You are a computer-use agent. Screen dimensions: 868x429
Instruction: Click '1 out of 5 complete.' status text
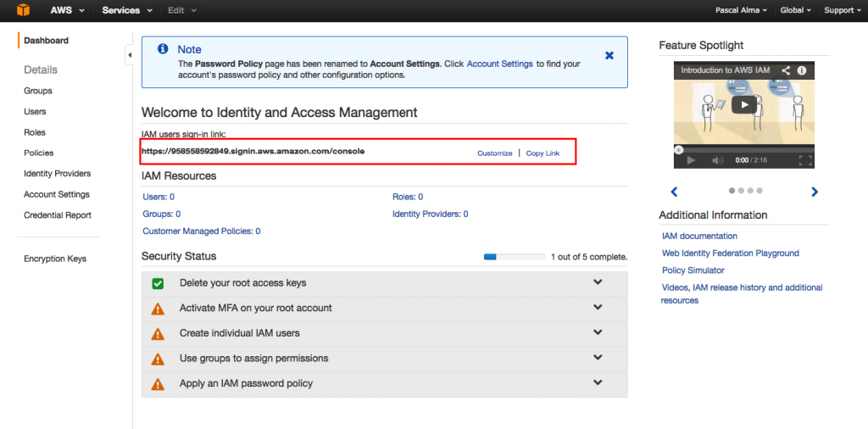[589, 257]
